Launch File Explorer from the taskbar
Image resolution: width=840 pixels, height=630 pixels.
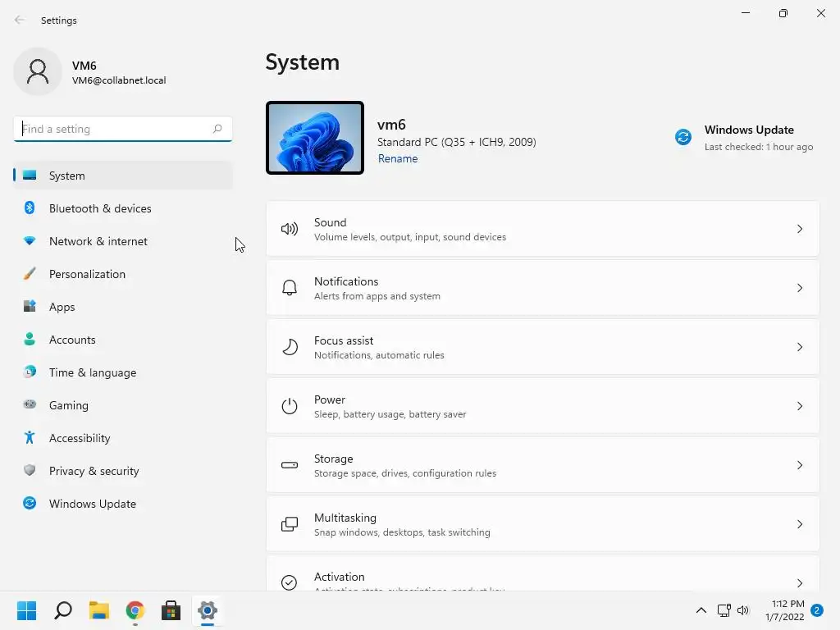[x=99, y=610]
